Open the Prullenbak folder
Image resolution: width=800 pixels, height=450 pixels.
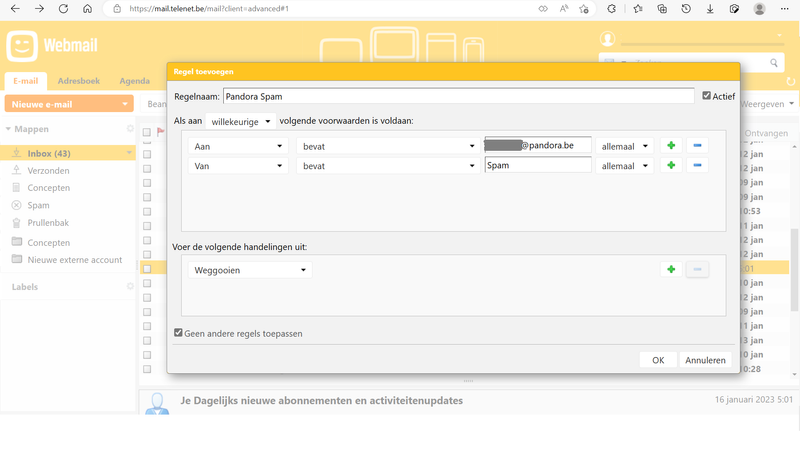tap(48, 223)
